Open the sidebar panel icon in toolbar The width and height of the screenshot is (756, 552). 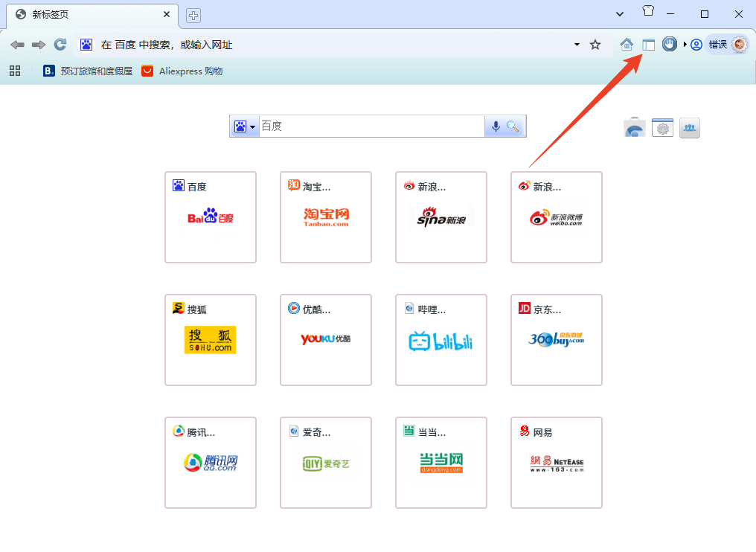pos(648,44)
